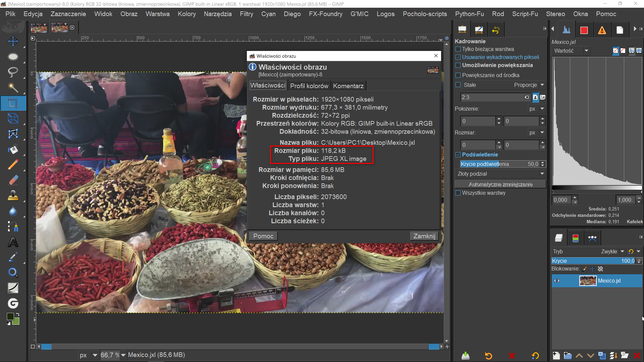Select the Pencil tool

13,165
